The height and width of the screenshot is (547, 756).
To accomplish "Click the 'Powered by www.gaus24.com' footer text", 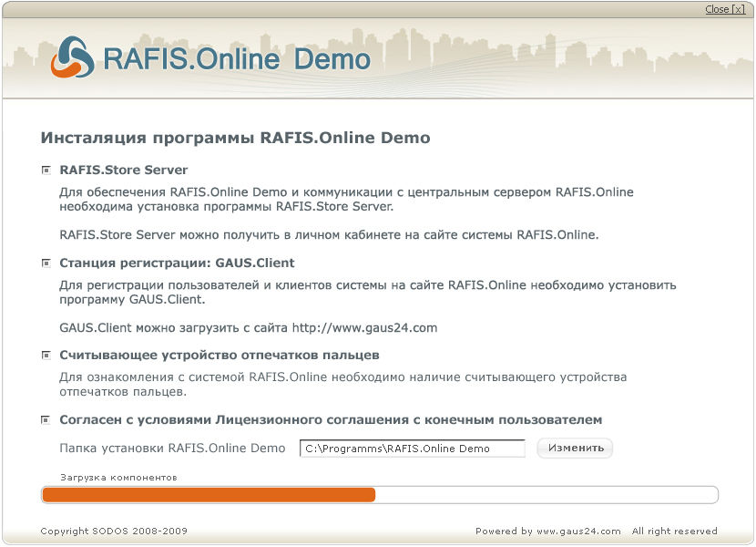I will (x=547, y=532).
